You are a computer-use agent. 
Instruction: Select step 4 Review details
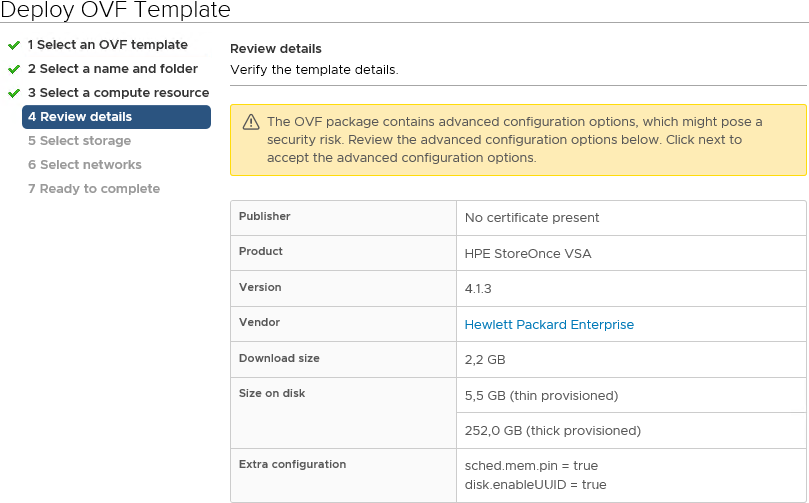pyautogui.click(x=116, y=117)
